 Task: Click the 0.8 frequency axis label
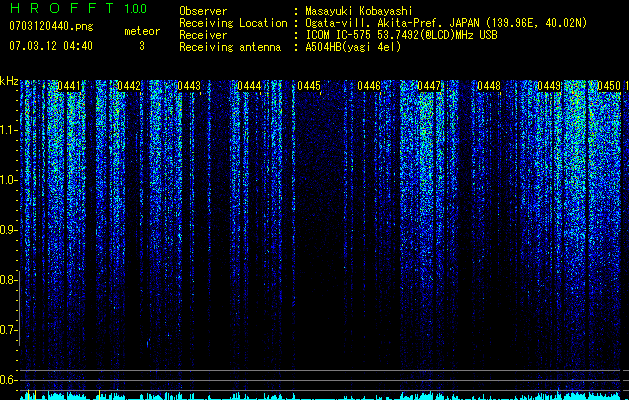point(8,280)
